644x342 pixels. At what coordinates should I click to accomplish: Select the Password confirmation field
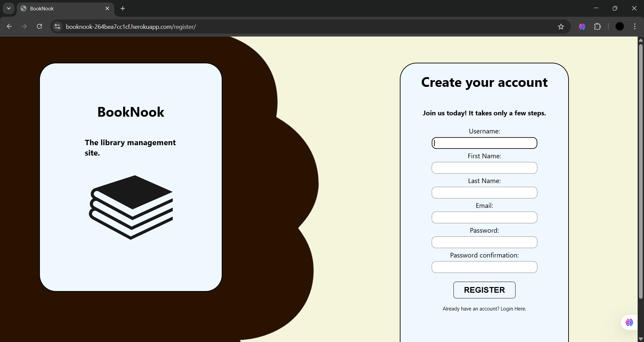484,267
